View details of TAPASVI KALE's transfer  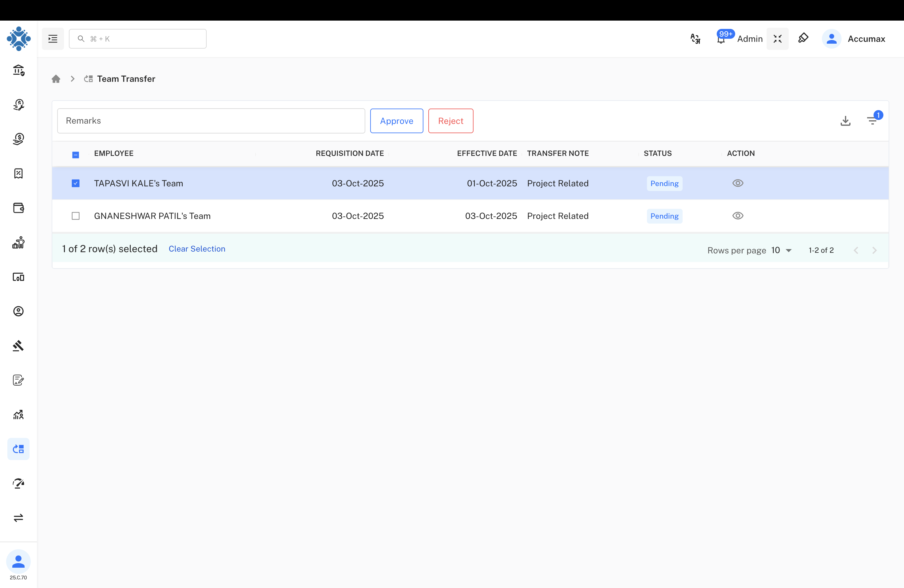[737, 183]
